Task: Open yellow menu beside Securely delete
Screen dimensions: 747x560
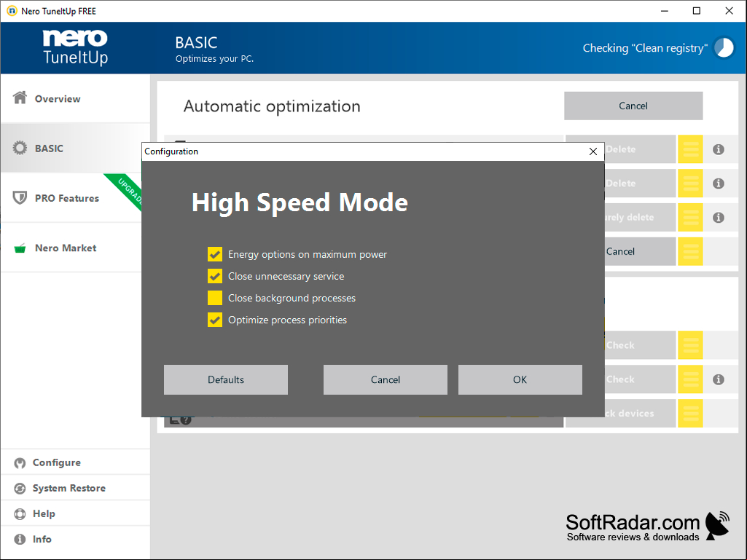Action: [x=690, y=218]
